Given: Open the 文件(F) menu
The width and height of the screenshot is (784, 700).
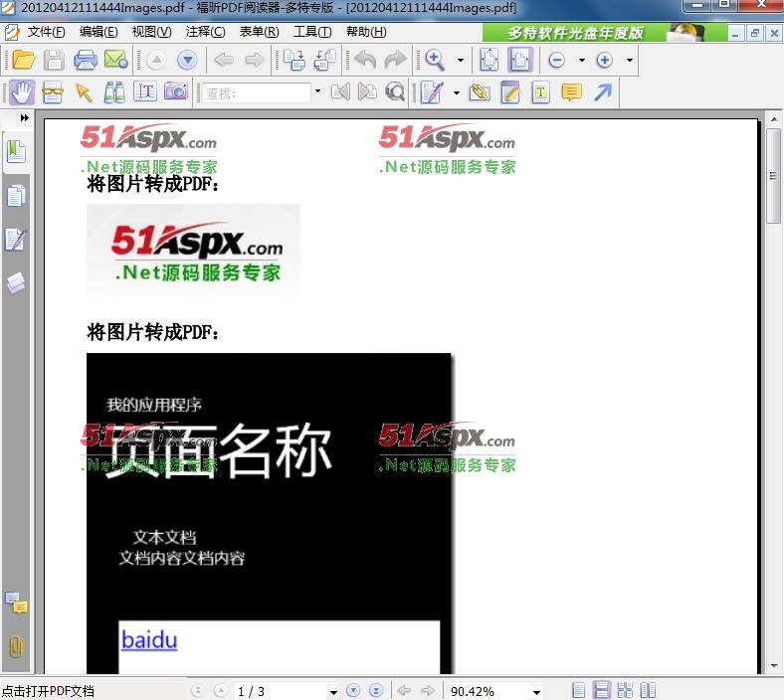Looking at the screenshot, I should pos(46,32).
